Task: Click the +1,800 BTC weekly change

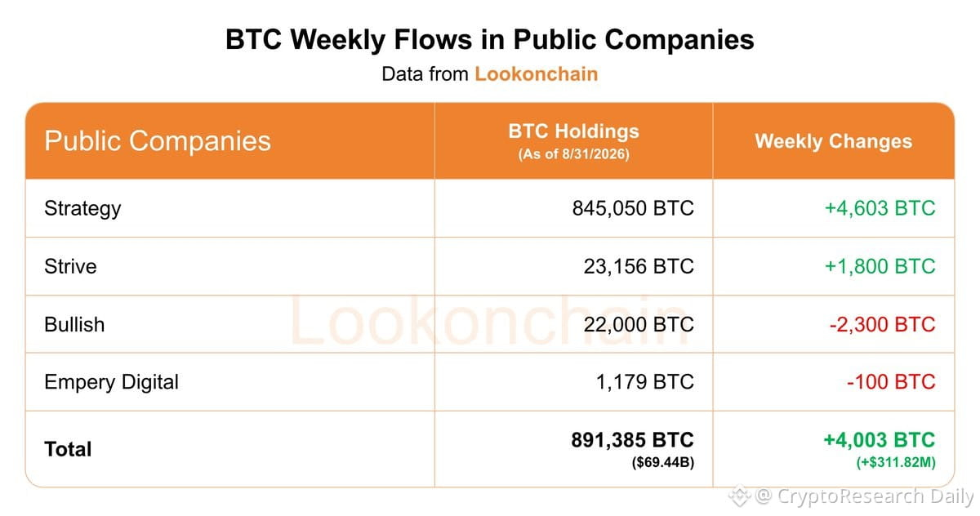Action: (880, 266)
